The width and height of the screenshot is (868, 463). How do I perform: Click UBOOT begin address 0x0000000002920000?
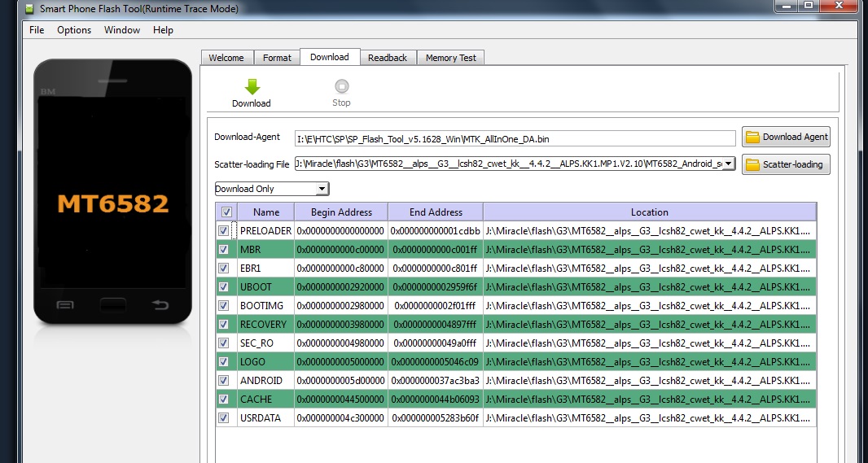coord(341,287)
